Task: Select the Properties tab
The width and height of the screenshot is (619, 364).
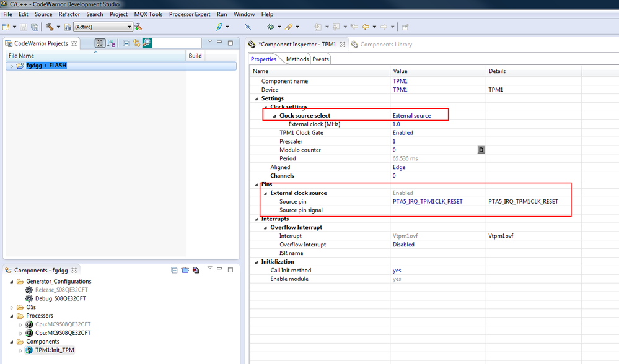Action: point(263,59)
